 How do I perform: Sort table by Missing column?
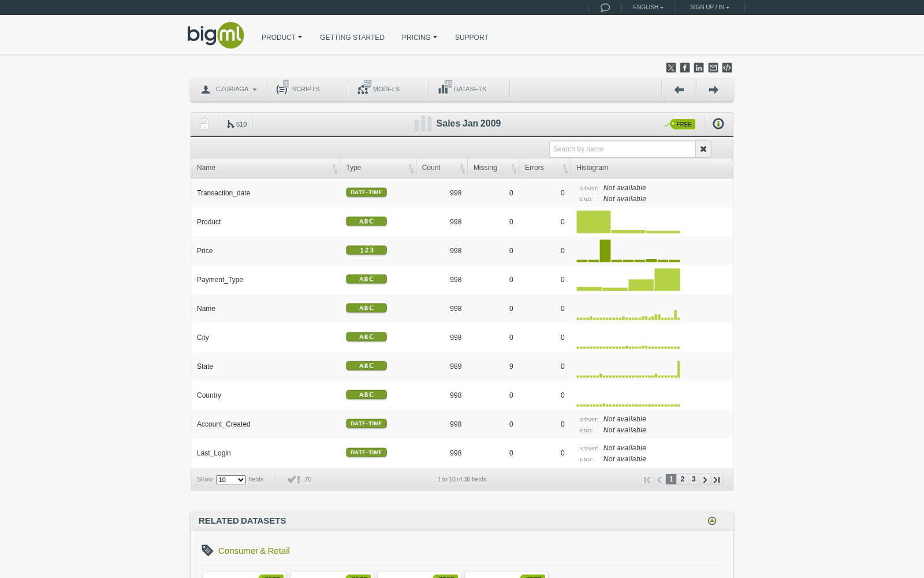pyautogui.click(x=493, y=168)
